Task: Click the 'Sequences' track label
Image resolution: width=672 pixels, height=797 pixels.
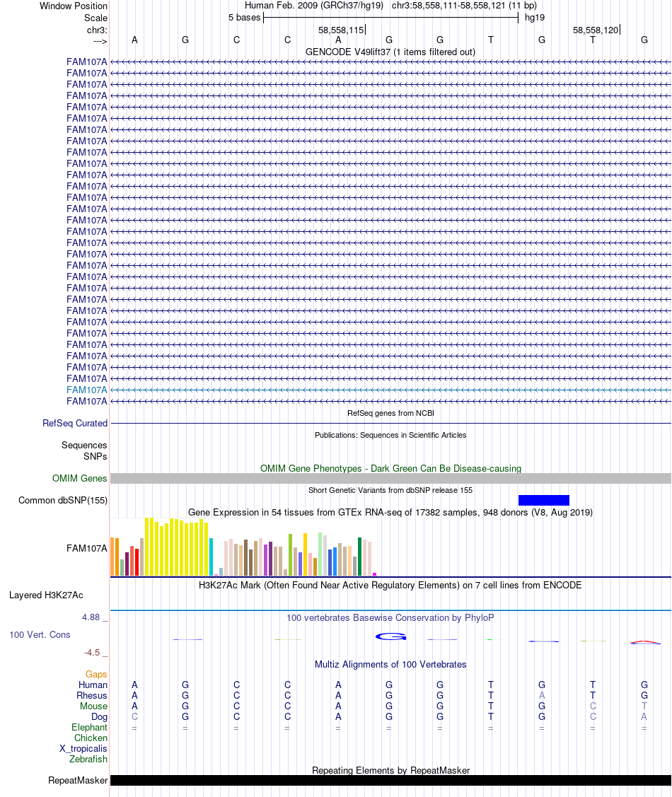Action: tap(84, 445)
